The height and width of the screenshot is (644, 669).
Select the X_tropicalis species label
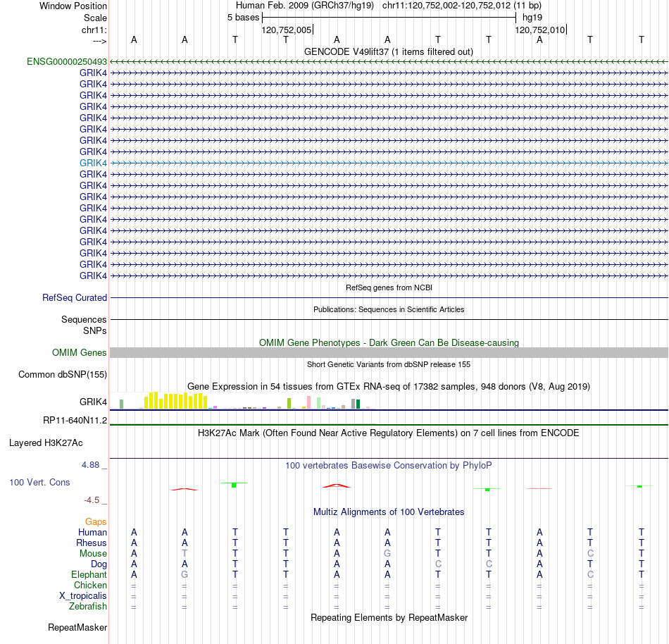[83, 596]
